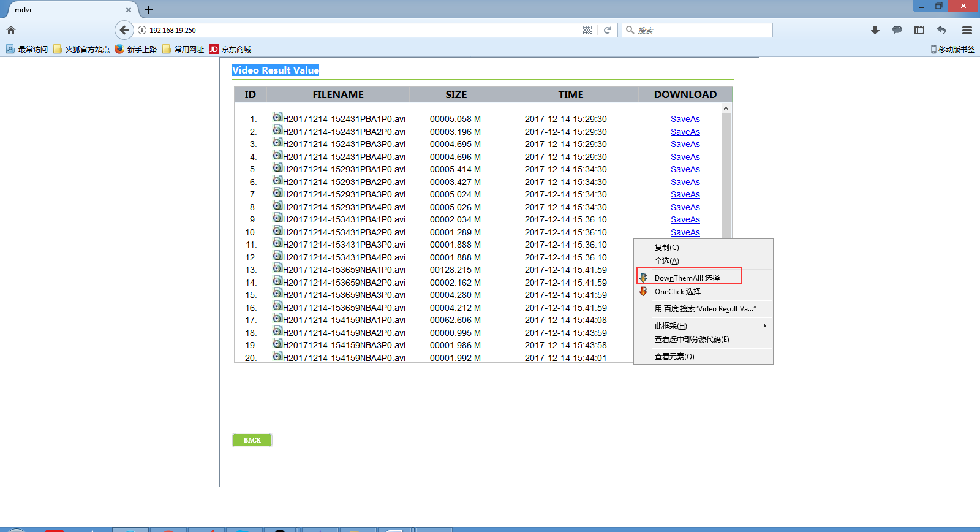Click the file icon for H20171214-152931PBA3P0.avi
This screenshot has width=980, height=532.
[x=277, y=192]
